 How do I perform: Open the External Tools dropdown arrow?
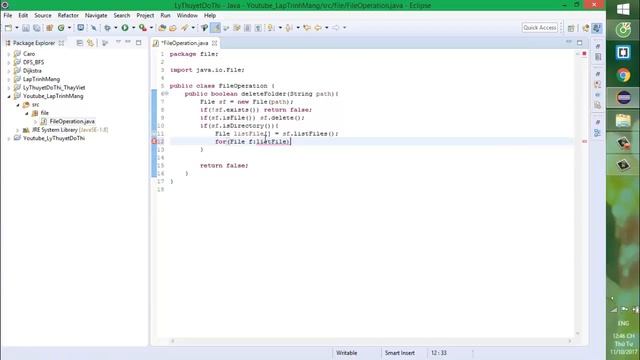(151, 28)
